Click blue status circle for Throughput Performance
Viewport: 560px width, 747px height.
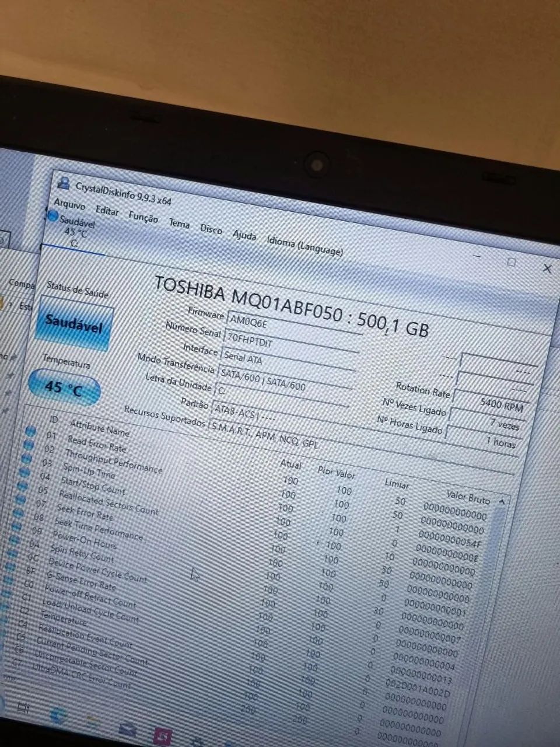(29, 445)
